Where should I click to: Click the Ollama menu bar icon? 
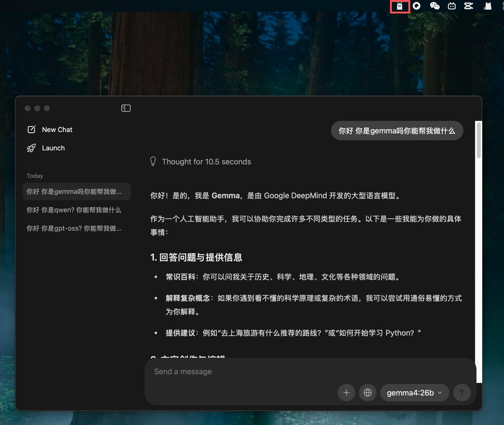point(400,6)
